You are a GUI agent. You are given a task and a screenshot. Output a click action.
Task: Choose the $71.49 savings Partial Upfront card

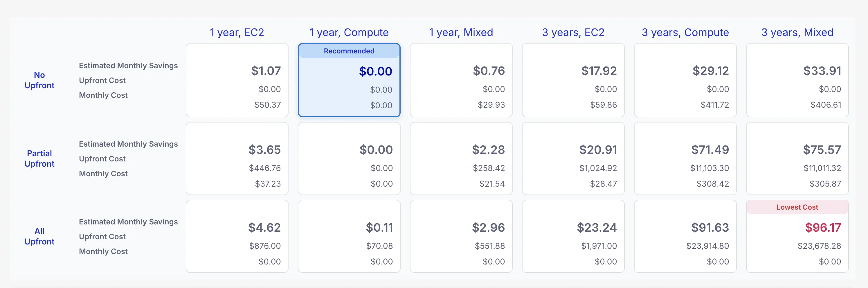tap(685, 158)
